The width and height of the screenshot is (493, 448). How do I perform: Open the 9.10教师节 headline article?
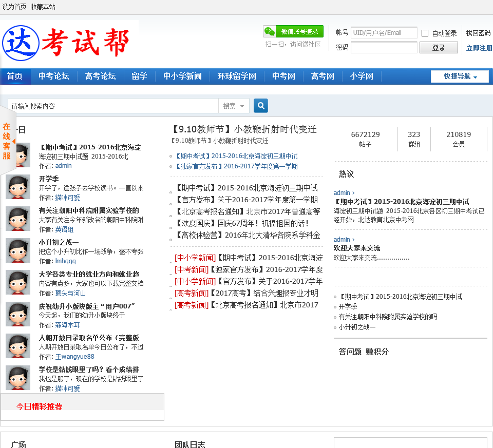pos(244,129)
